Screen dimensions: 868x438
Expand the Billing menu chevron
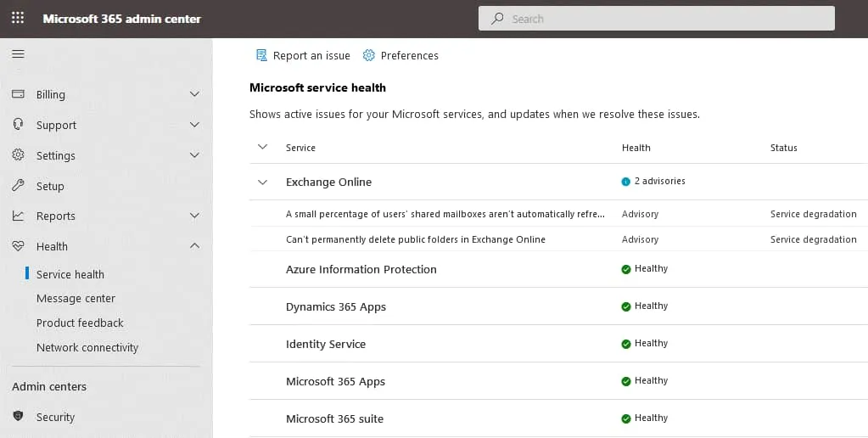[x=194, y=94]
